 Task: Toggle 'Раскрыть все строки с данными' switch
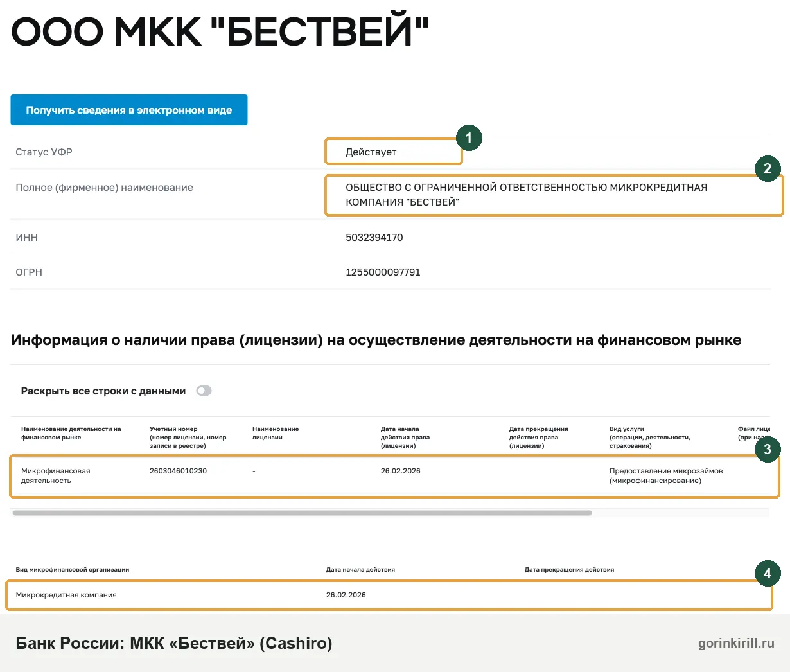coord(204,391)
